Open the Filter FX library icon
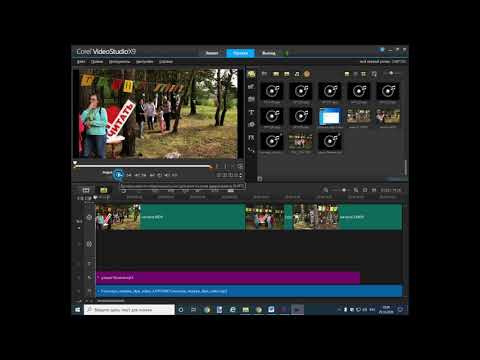This screenshot has width=480, height=360. pyautogui.click(x=252, y=137)
